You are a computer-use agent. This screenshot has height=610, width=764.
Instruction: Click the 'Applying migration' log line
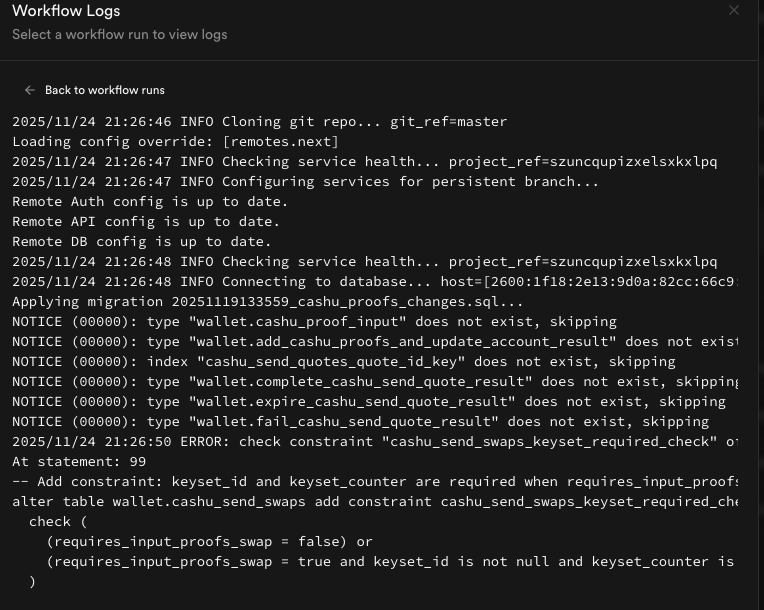tap(267, 302)
